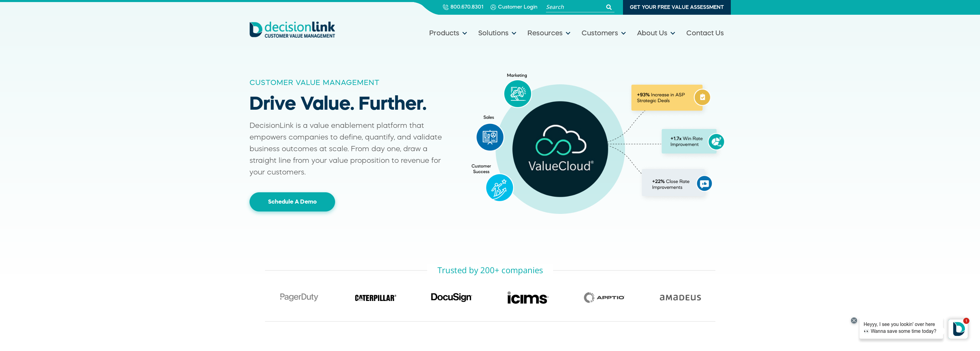Screen dimensions: 980x351
Task: Expand the Resources dropdown chevron
Action: tap(568, 34)
